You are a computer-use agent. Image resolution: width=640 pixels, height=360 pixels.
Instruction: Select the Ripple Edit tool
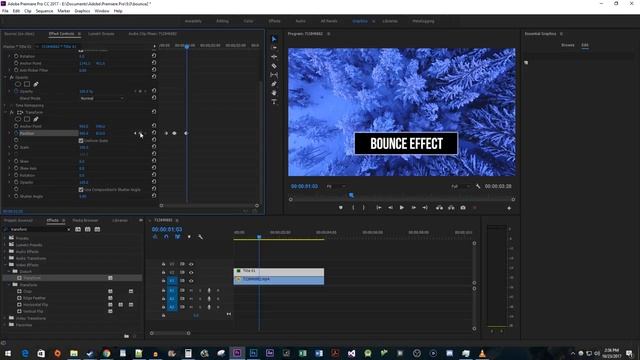pos(274,57)
